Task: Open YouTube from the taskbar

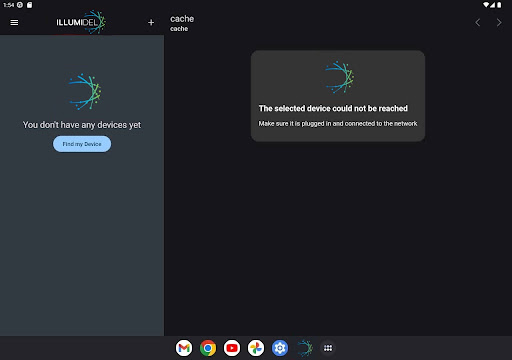Action: [232, 348]
